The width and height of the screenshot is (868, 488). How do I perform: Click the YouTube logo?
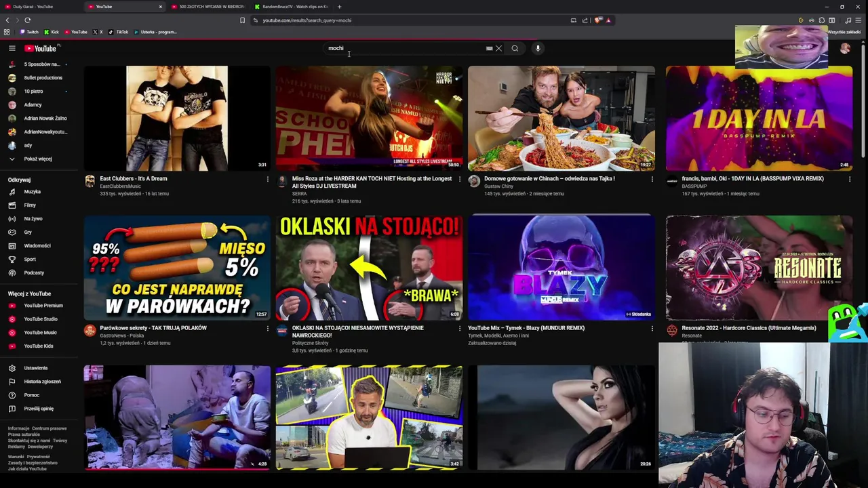click(42, 48)
